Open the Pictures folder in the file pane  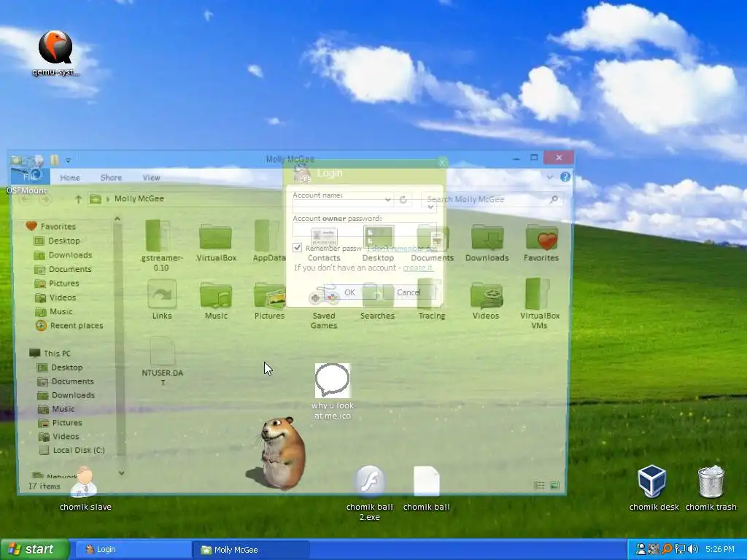tap(270, 300)
